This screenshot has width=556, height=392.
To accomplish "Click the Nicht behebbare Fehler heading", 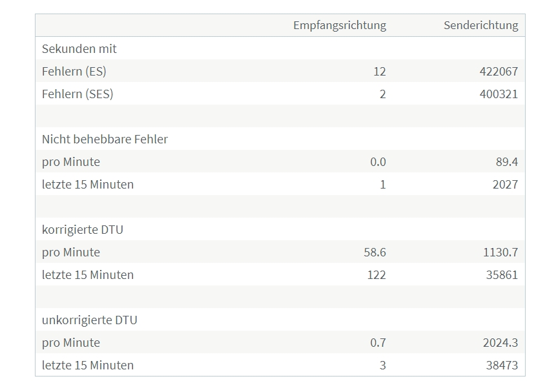I will click(x=105, y=139).
